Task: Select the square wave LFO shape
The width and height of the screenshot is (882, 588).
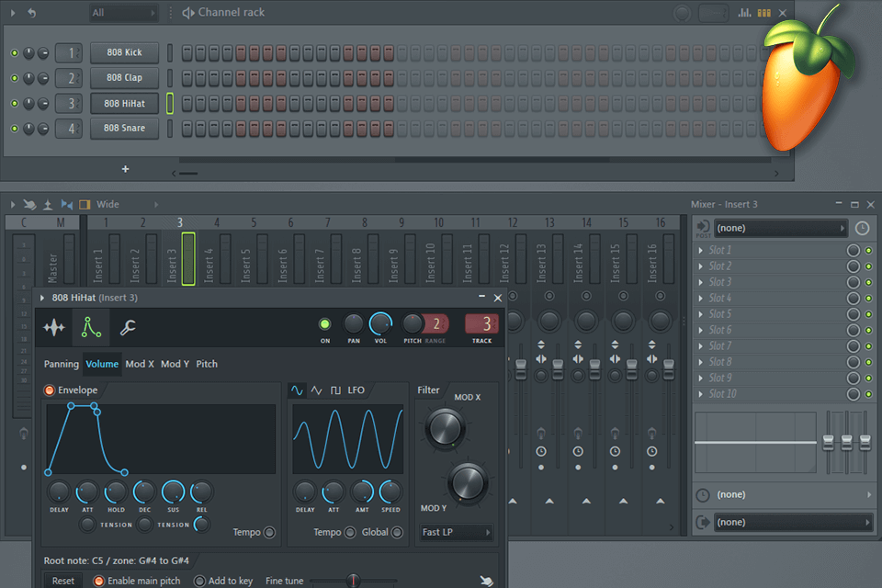Action: click(336, 390)
